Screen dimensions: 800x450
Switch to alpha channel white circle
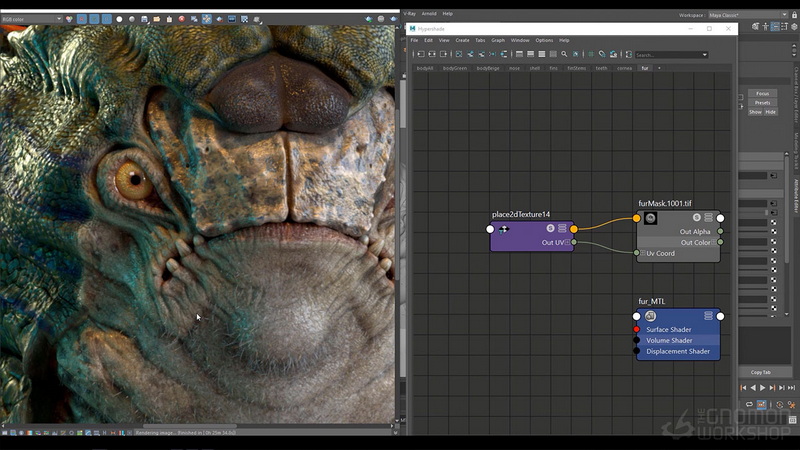[x=119, y=19]
